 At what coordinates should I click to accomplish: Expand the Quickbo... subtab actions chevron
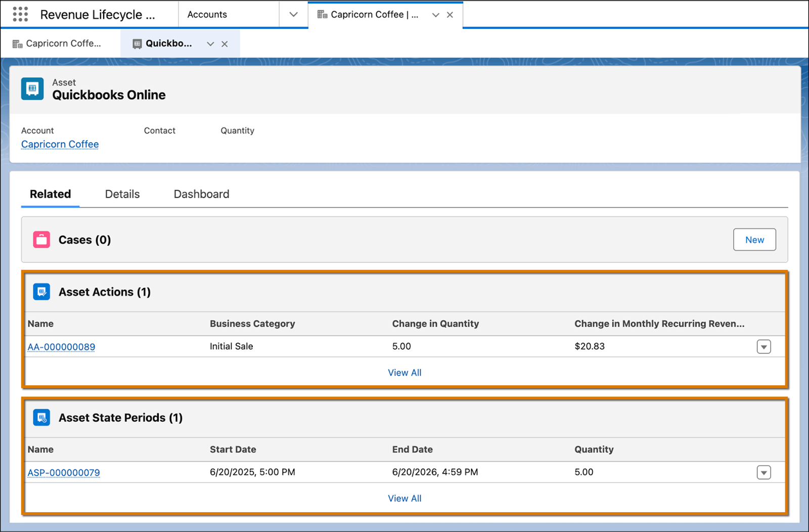point(210,44)
